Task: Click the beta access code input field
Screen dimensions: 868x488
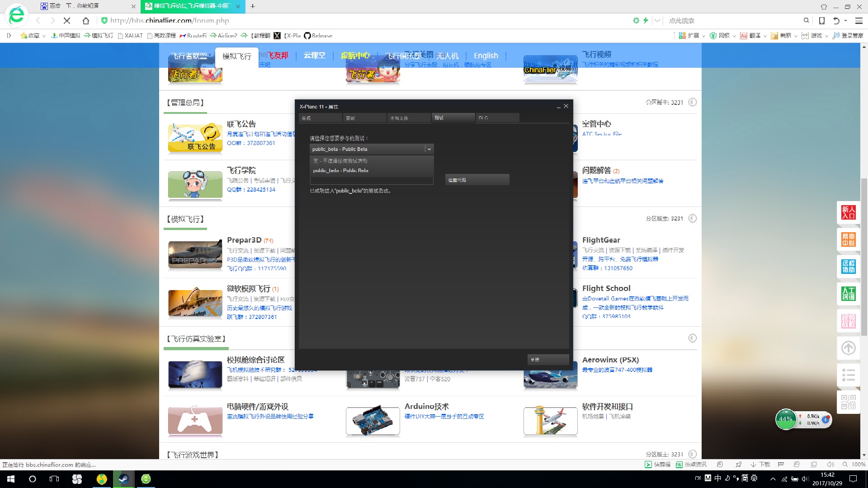Action: coord(372,181)
